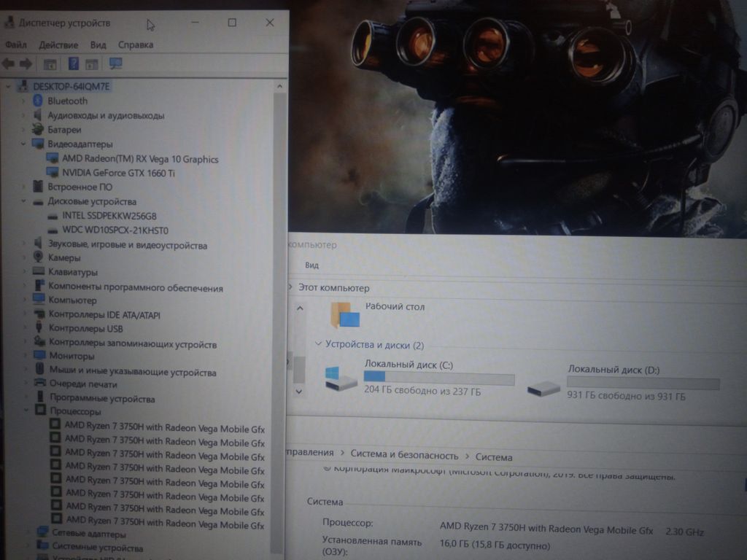Click the 16,0 ГБ installed memory value
The width and height of the screenshot is (747, 560).
[x=495, y=544]
